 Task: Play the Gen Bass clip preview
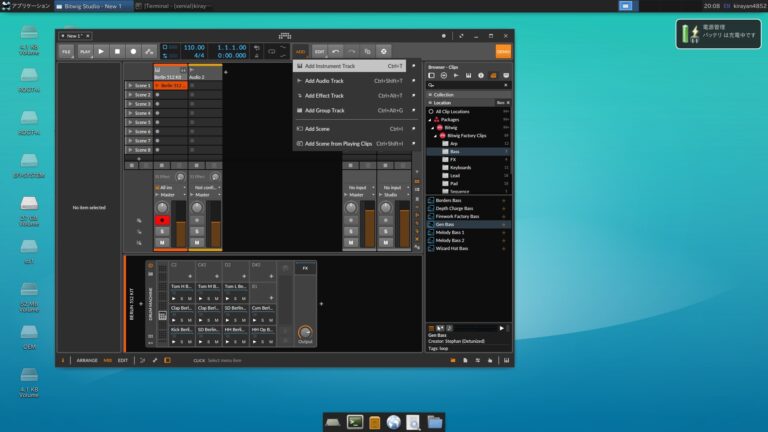[x=501, y=328]
